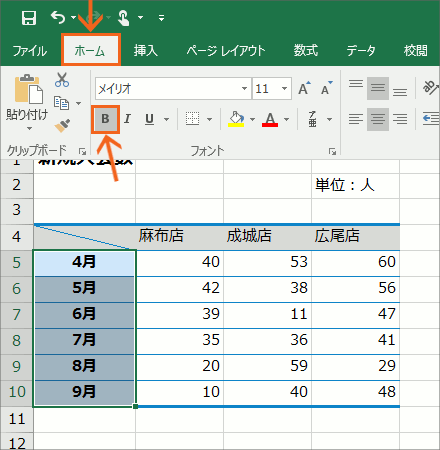Image resolution: width=440 pixels, height=450 pixels.
Task: Expand the font name dropdown list
Action: click(245, 89)
